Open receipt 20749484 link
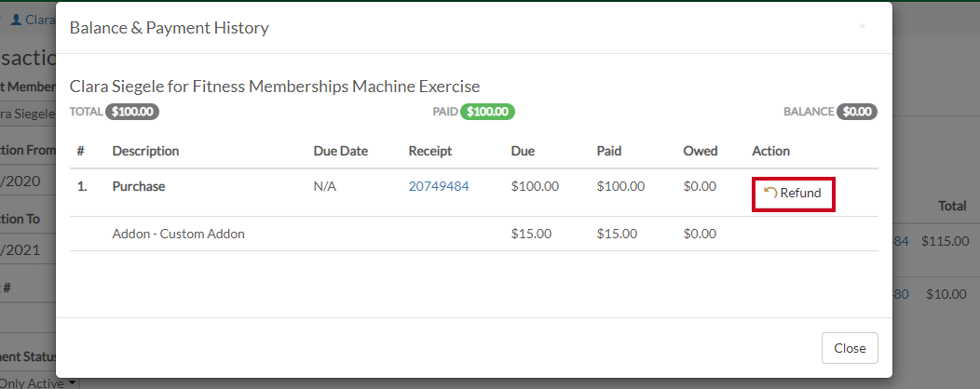The width and height of the screenshot is (980, 389). 439,186
